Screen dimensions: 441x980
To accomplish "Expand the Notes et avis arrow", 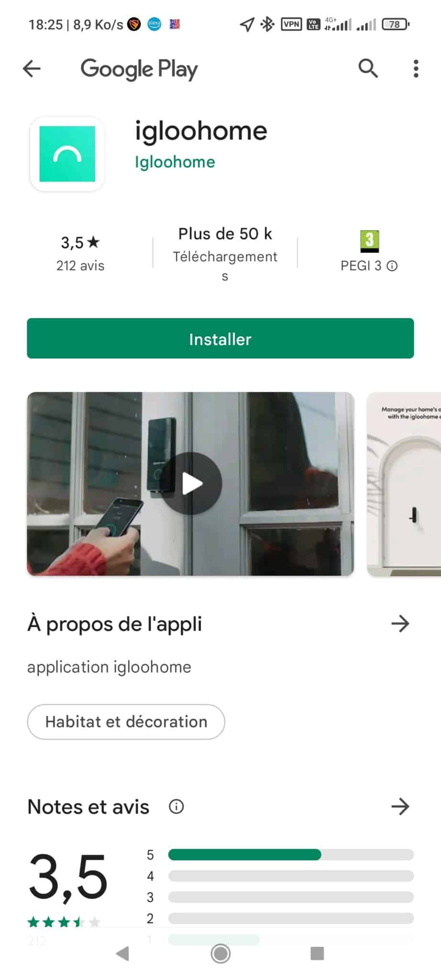I will 400,807.
